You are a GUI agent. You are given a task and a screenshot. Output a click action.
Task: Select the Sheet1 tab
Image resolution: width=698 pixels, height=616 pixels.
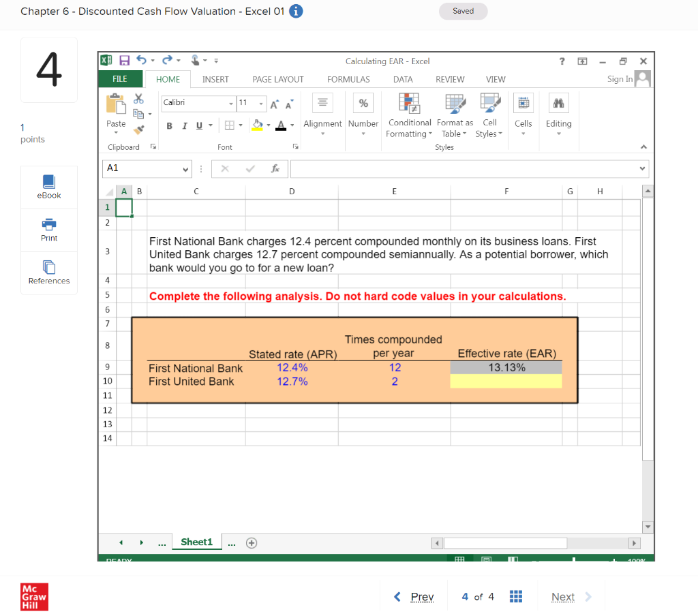click(x=196, y=542)
